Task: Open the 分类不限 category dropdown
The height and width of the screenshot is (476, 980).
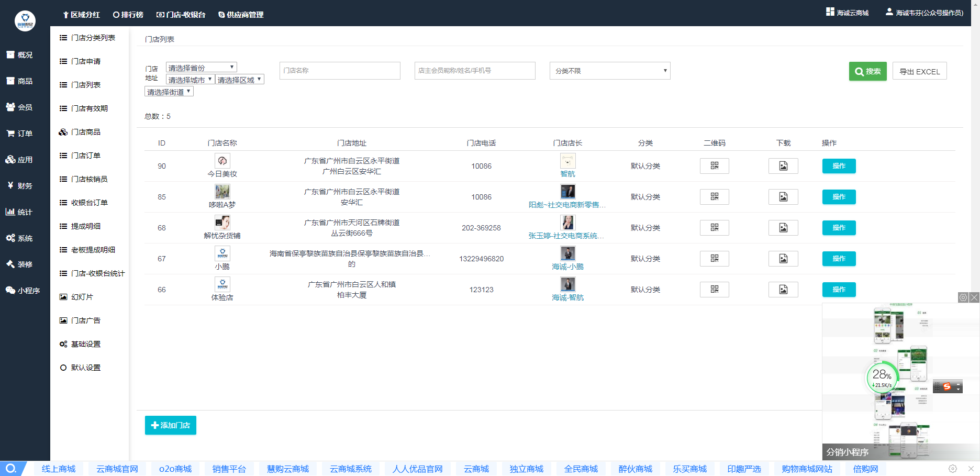Action: [x=609, y=71]
